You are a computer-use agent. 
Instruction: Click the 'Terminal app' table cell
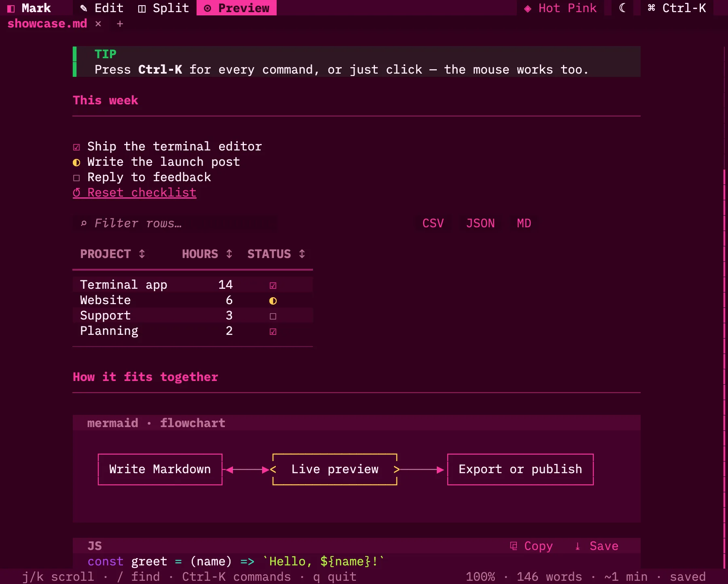124,285
